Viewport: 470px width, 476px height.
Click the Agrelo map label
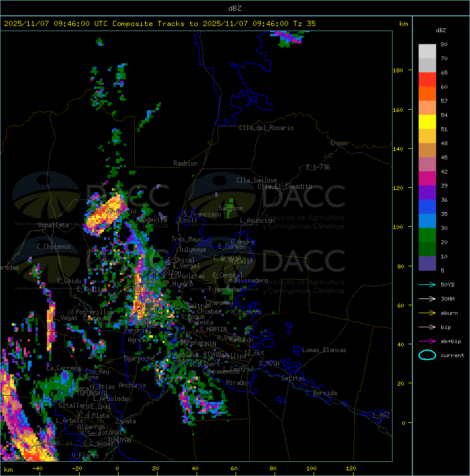[x=138, y=340]
